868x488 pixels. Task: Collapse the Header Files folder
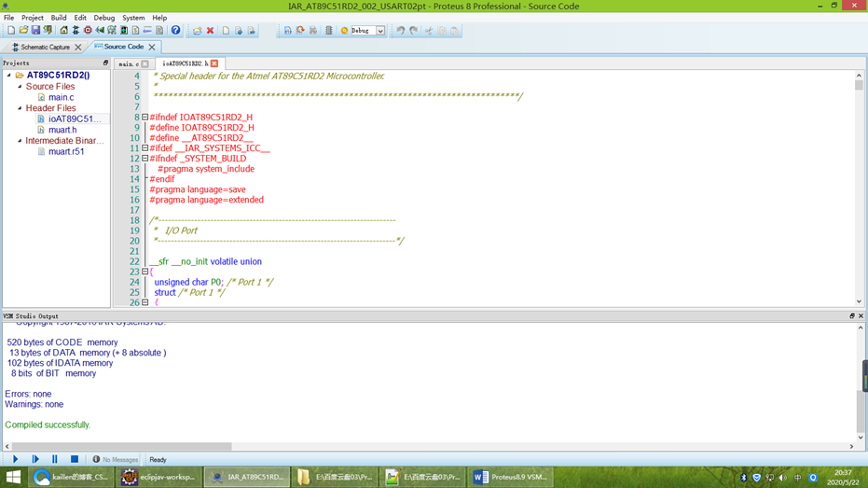[x=20, y=108]
